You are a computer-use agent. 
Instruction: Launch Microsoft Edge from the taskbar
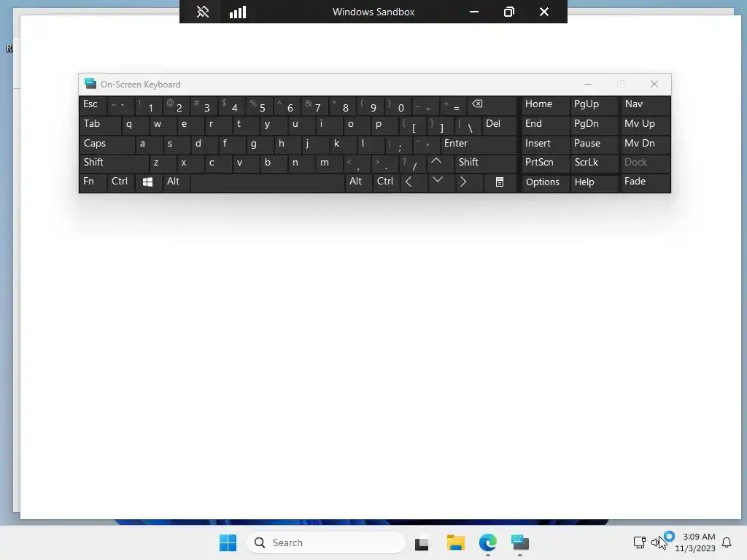coord(488,542)
